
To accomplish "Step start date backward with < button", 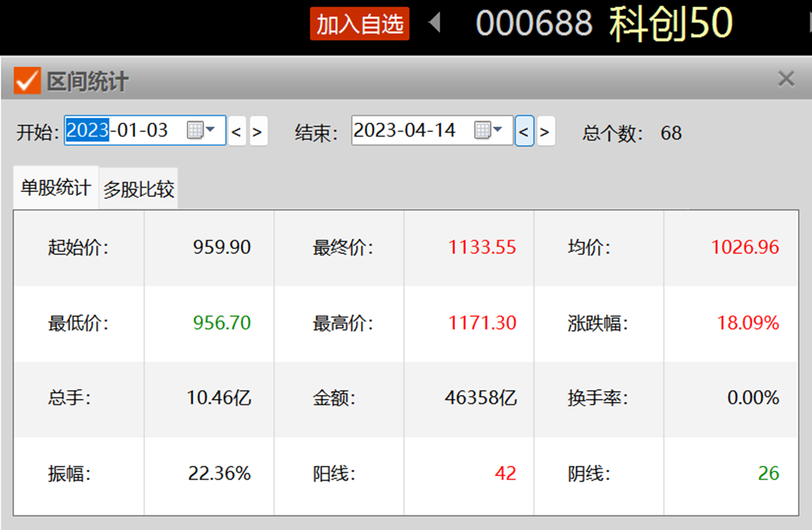I will 237,131.
